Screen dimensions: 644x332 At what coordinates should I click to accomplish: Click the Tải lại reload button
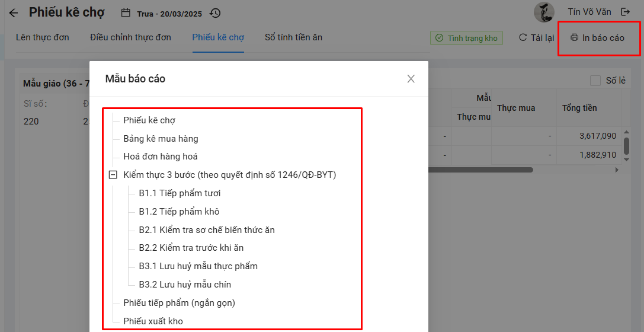pos(536,38)
